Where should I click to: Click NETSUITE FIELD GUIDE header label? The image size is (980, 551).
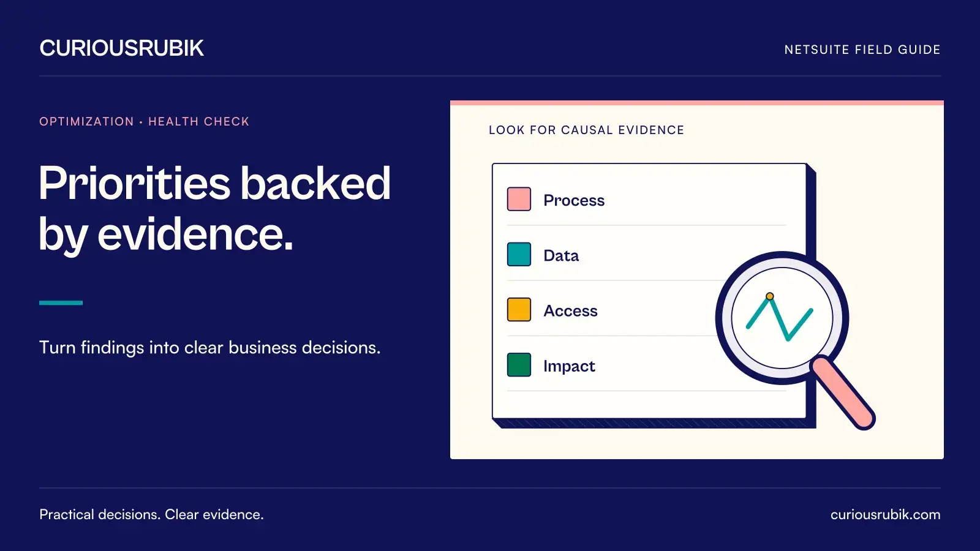(862, 50)
